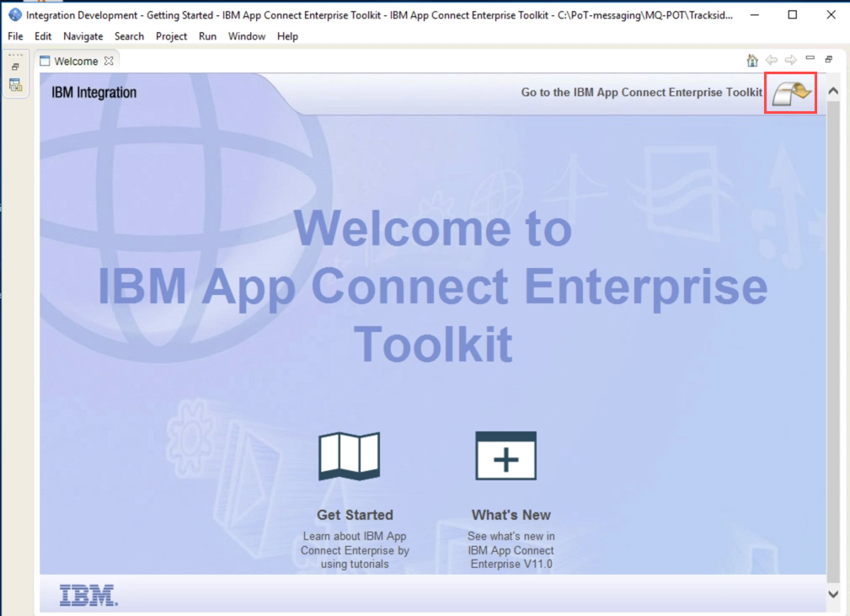Open the File menu
850x616 pixels.
(x=15, y=36)
